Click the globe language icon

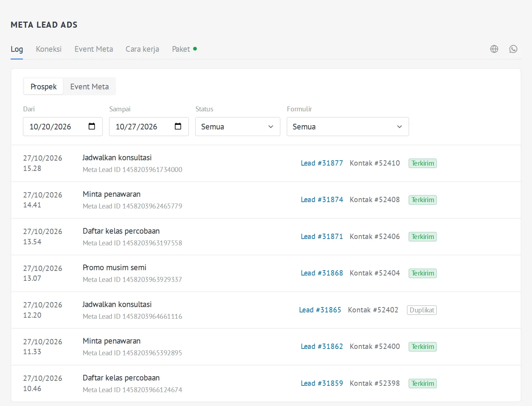click(x=494, y=49)
